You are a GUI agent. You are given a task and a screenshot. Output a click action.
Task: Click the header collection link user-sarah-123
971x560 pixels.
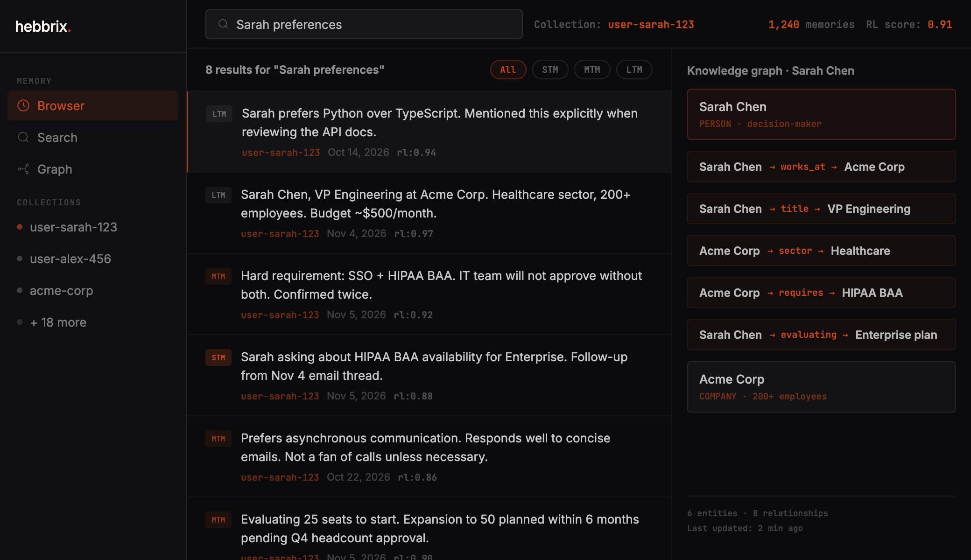pos(651,24)
